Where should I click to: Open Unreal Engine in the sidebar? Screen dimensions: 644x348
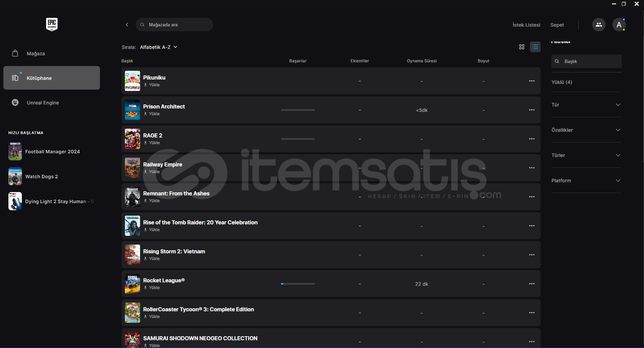coord(52,102)
